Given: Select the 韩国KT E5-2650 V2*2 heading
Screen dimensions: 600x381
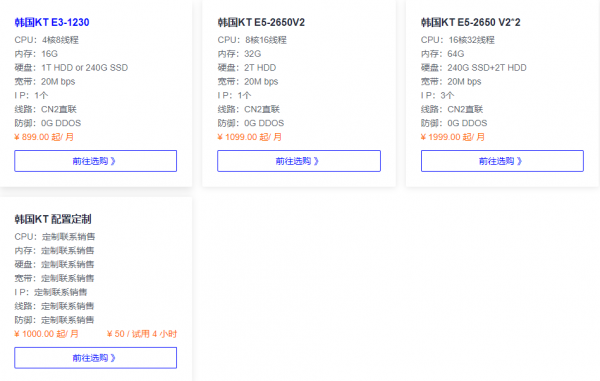Looking at the screenshot, I should tap(470, 22).
